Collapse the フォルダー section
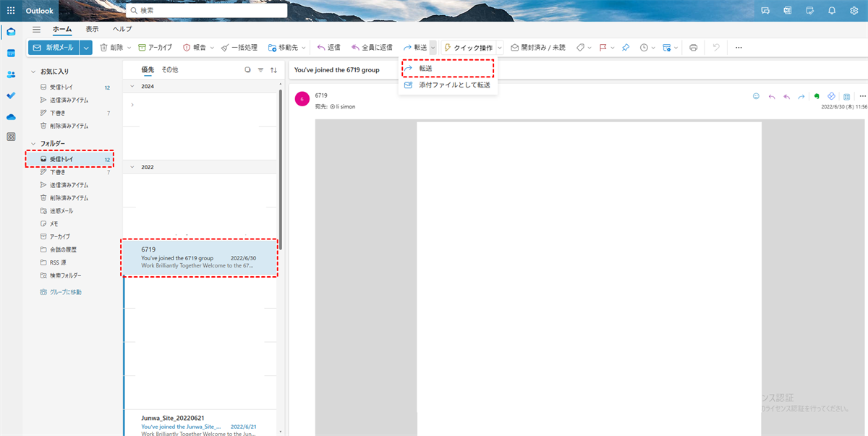The width and height of the screenshot is (868, 436). (33, 143)
